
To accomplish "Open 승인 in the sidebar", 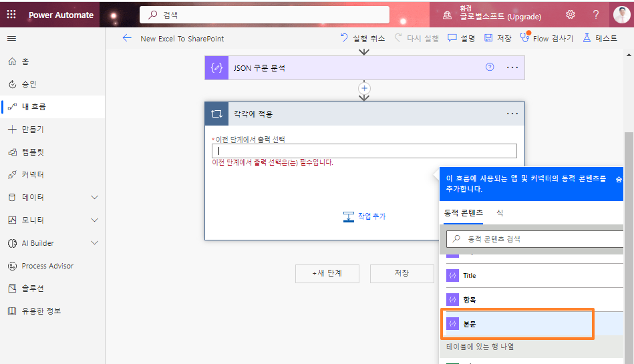I will [x=53, y=84].
